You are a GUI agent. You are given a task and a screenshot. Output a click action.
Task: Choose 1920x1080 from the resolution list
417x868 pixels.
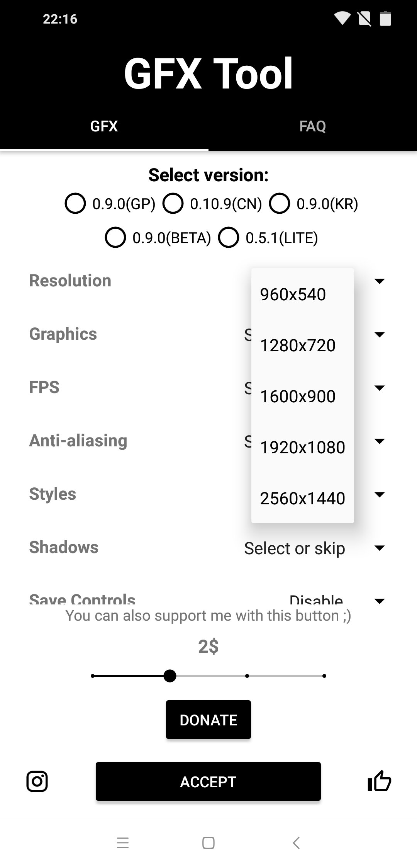click(302, 447)
